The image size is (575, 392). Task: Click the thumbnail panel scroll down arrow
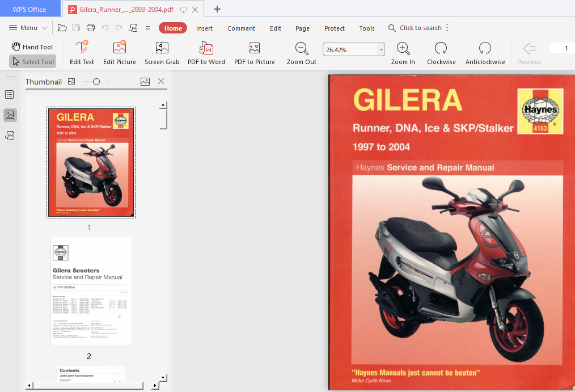[x=163, y=377]
